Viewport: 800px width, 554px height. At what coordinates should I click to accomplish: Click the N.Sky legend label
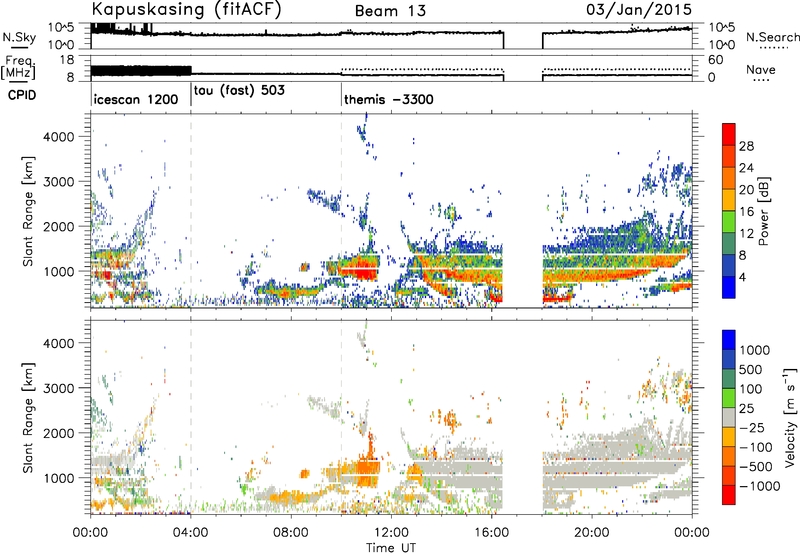19,37
